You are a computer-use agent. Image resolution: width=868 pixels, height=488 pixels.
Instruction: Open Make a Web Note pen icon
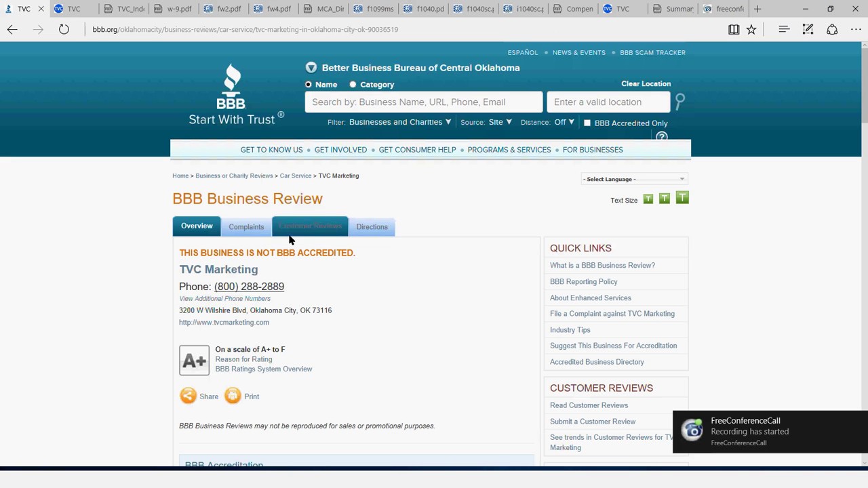[808, 29]
